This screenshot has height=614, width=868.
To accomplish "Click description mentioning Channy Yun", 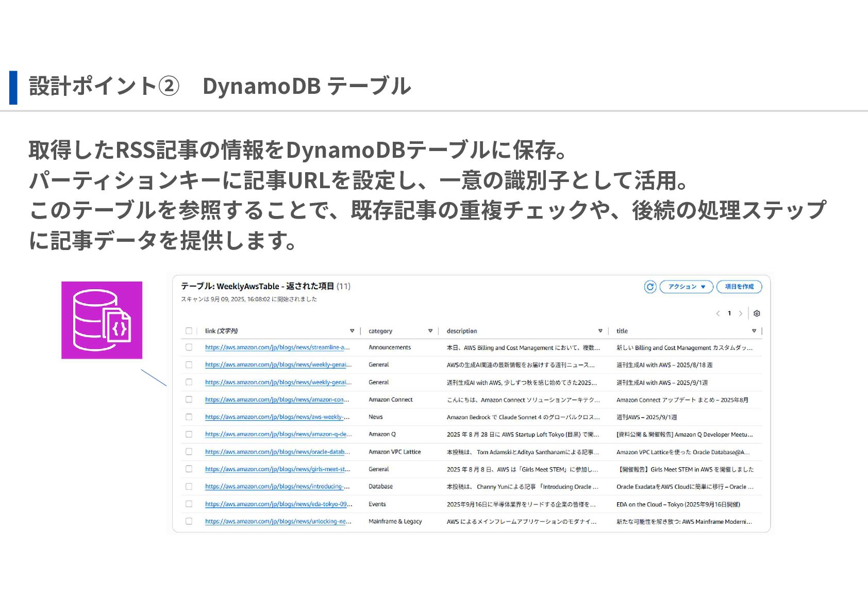I will pyautogui.click(x=523, y=487).
